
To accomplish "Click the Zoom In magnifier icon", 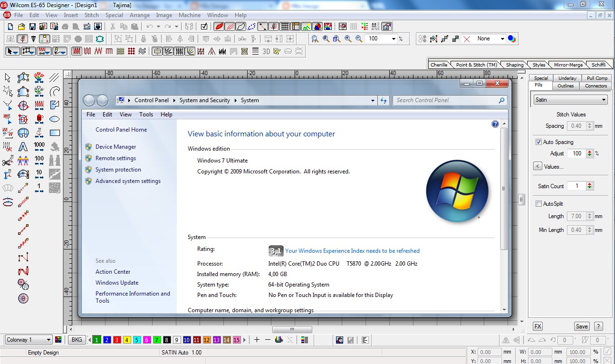I will (x=348, y=38).
